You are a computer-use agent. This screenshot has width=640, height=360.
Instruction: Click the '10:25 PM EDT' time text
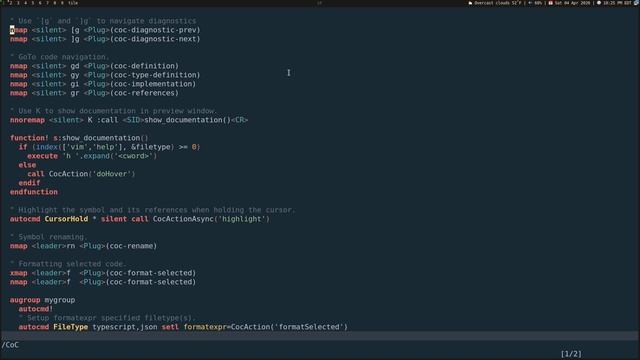click(618, 3)
